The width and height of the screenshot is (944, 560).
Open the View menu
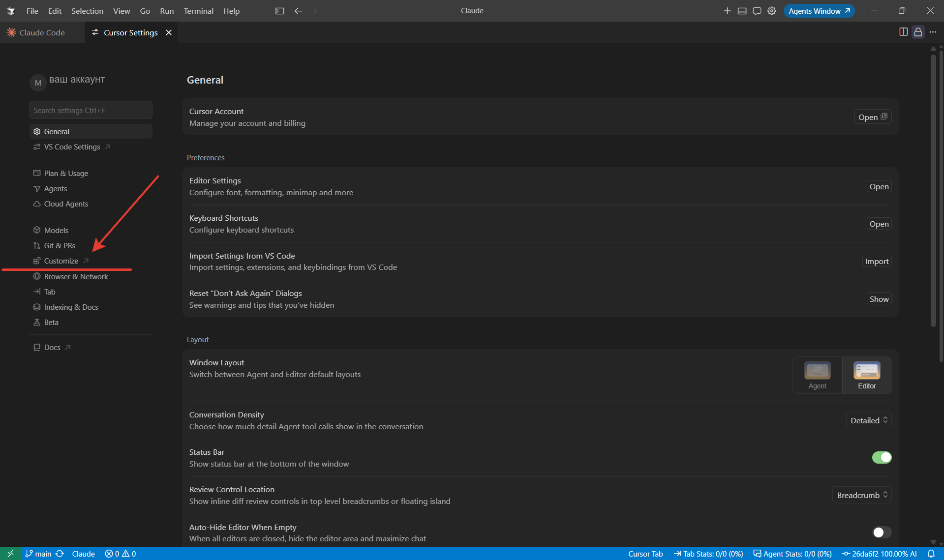[122, 11]
